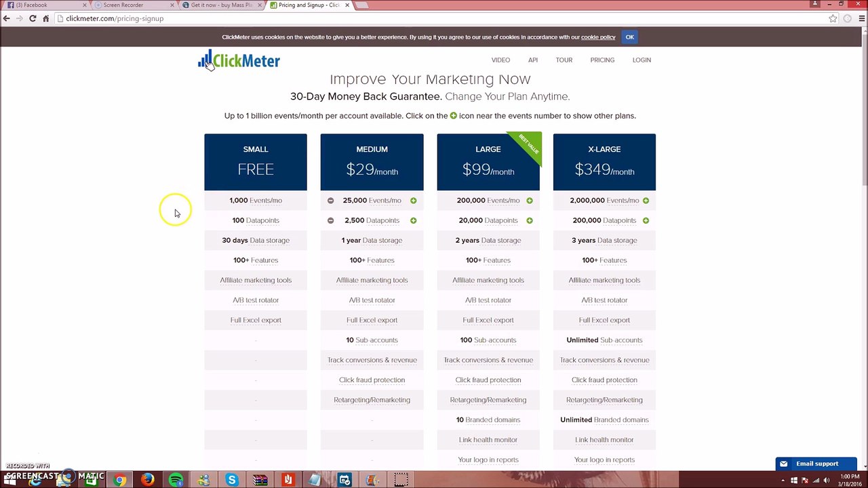Reload the current page

coord(33,18)
